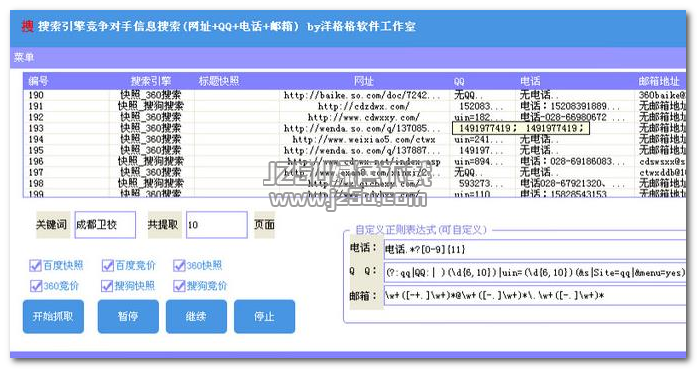The width and height of the screenshot is (697, 369).
Task: Open the 菜单 menu
Action: (24, 57)
